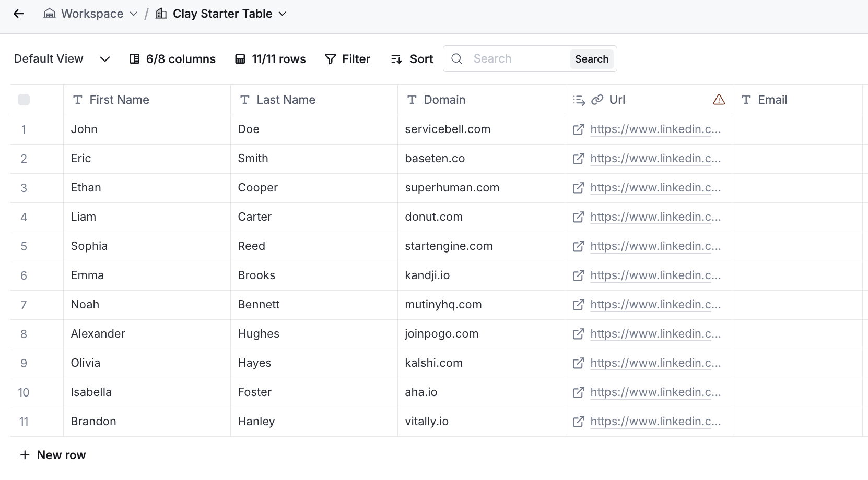
Task: Open the Sort options
Action: [412, 59]
